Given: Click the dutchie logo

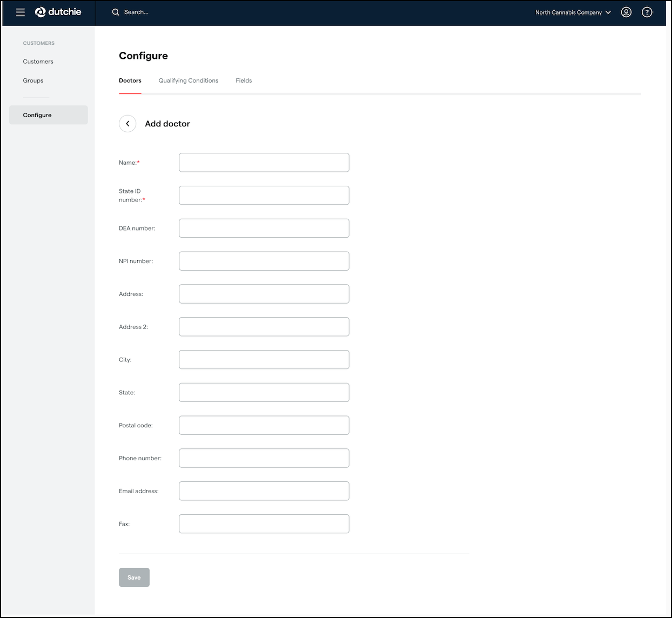Looking at the screenshot, I should pos(58,12).
